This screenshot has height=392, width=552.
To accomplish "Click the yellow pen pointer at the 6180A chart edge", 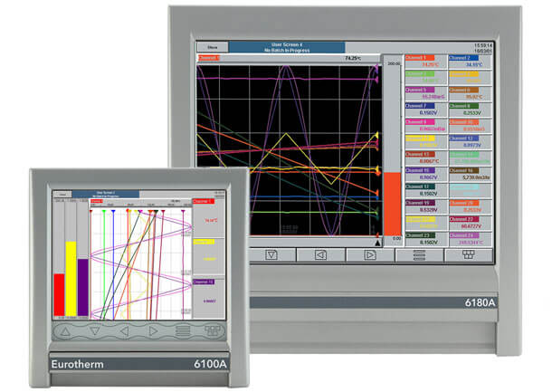I will [376, 135].
